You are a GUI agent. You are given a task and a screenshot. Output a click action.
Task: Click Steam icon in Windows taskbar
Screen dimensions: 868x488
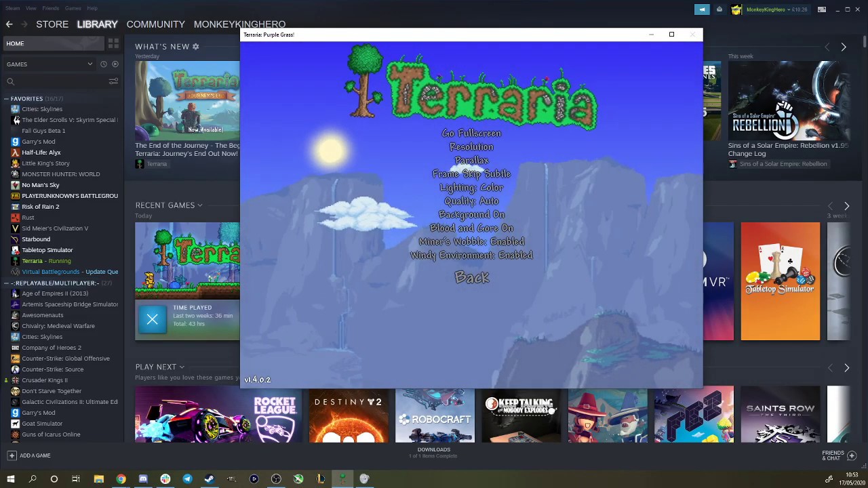click(210, 479)
